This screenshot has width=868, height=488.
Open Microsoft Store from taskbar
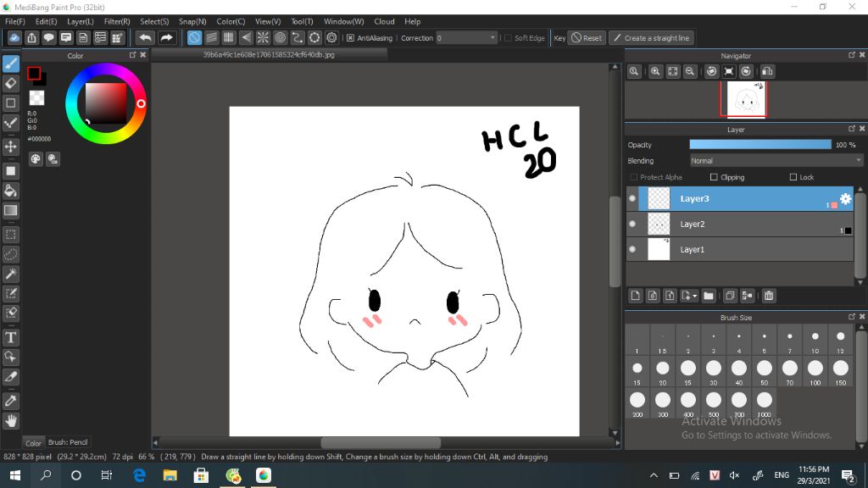201,475
